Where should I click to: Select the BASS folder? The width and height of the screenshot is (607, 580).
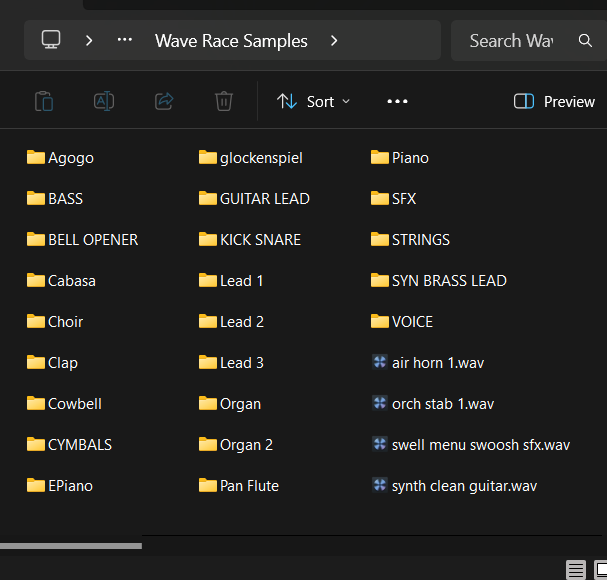[x=55, y=199]
